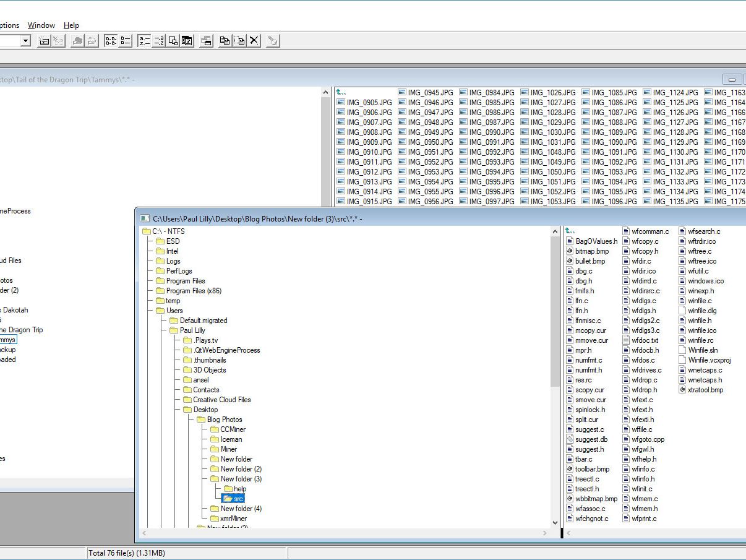746x560 pixels.
Task: Select the winfile.c source file
Action: (x=700, y=301)
